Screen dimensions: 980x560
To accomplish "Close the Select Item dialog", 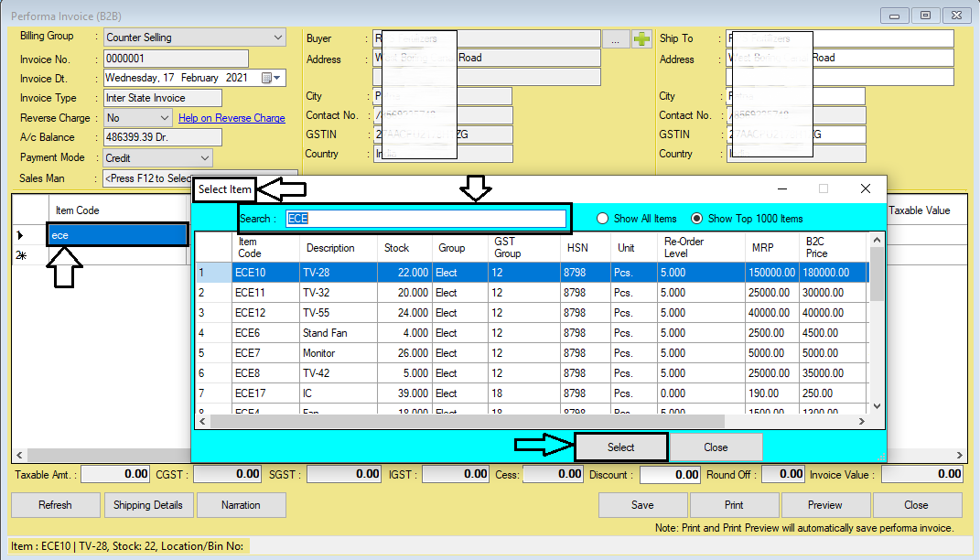I will [716, 447].
